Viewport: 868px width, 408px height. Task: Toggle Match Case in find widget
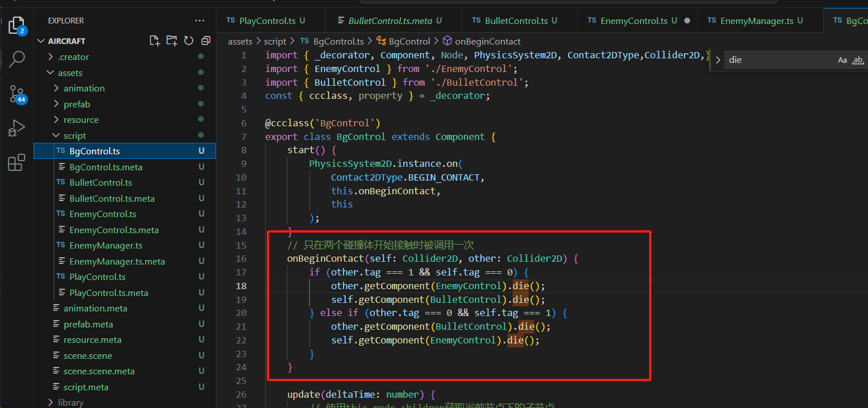pyautogui.click(x=842, y=60)
